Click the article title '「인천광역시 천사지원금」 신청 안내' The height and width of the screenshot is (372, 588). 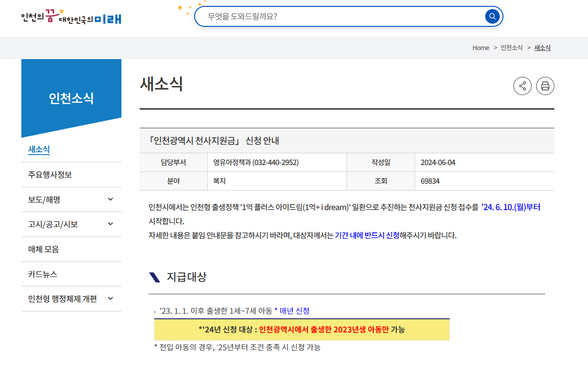point(214,141)
